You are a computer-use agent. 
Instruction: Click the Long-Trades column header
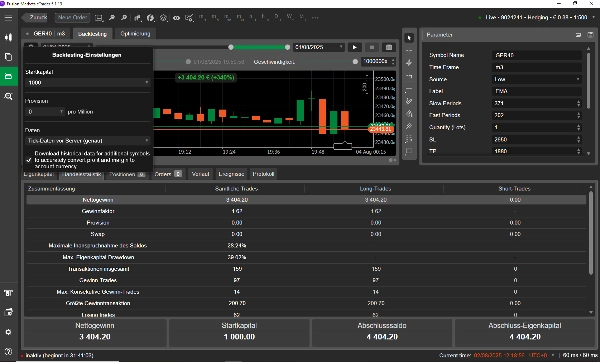click(375, 189)
